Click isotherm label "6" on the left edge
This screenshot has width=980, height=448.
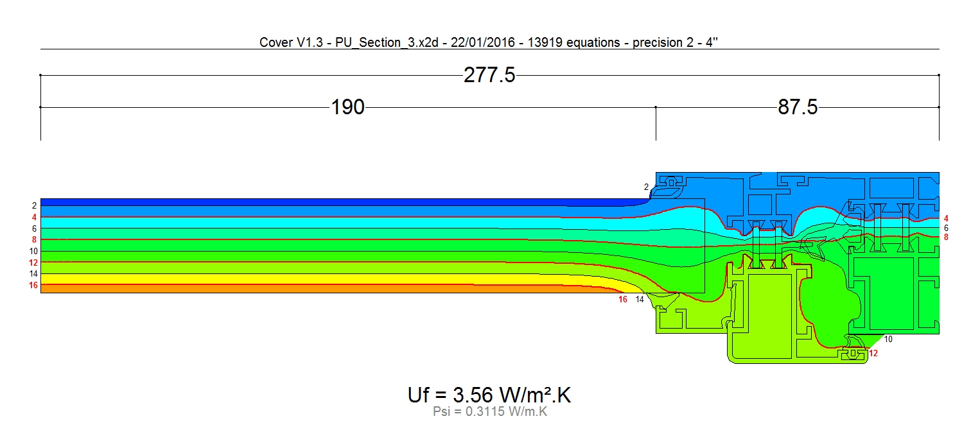[x=34, y=228]
